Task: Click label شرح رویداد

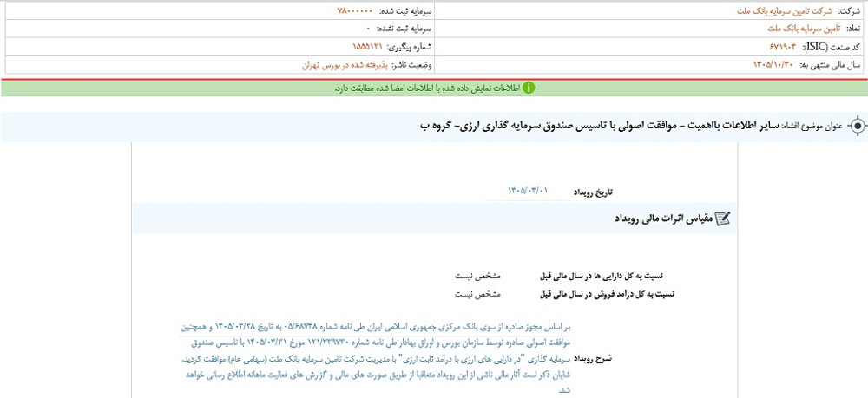Action: [x=592, y=359]
